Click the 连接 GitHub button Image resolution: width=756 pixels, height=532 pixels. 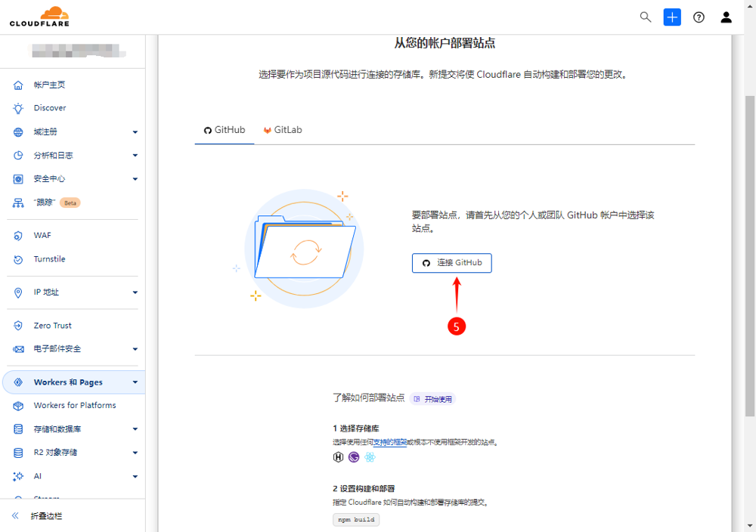452,263
